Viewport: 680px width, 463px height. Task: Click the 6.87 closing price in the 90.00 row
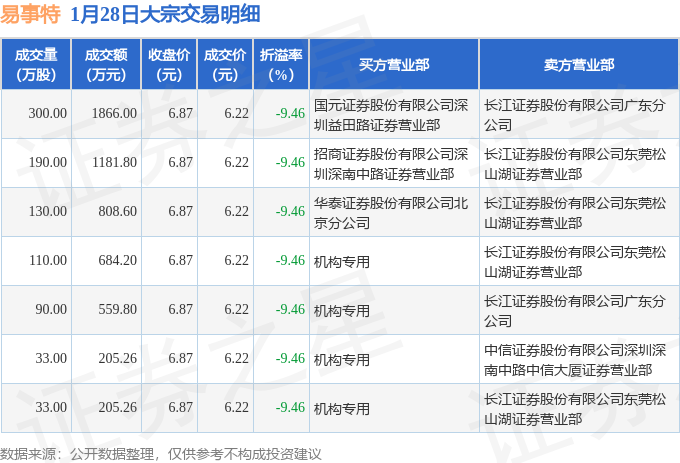[x=180, y=310]
